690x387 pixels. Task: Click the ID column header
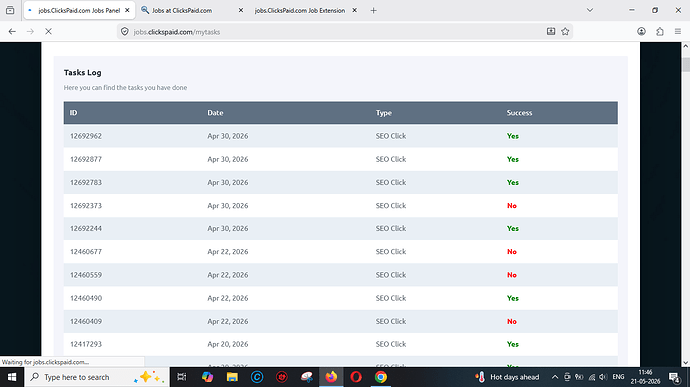tap(73, 113)
